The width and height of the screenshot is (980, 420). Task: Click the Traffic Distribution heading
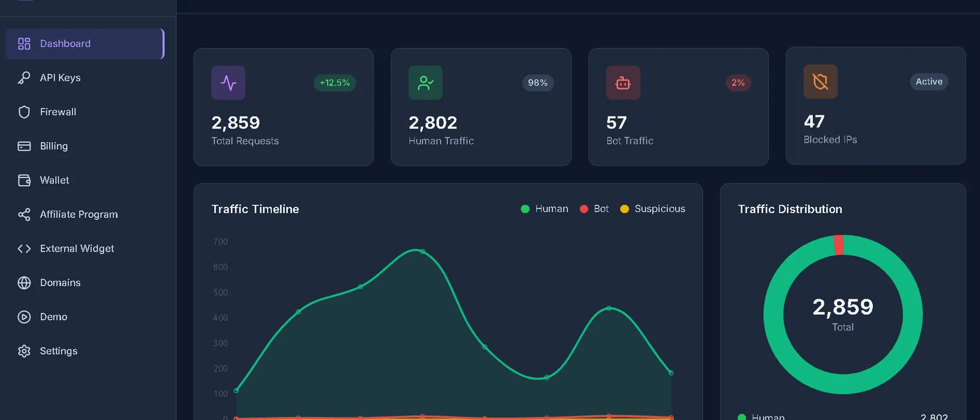pyautogui.click(x=790, y=209)
